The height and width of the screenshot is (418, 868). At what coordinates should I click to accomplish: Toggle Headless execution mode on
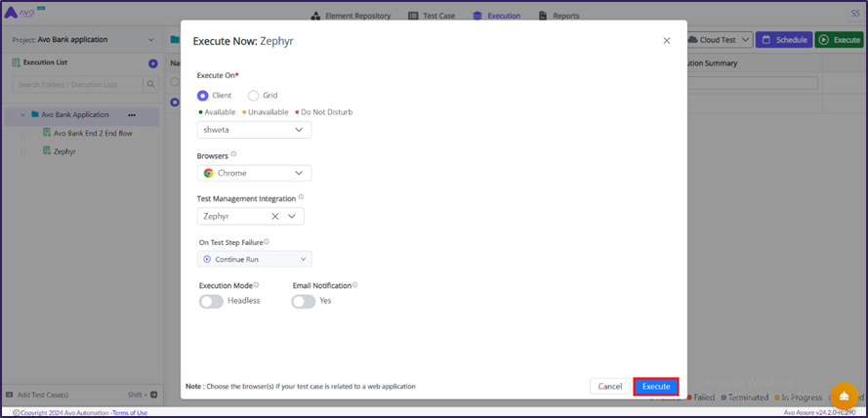point(211,301)
